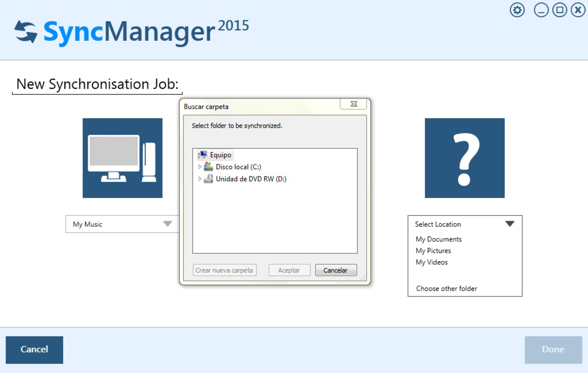
Task: Click the question mark destination icon
Action: (464, 158)
